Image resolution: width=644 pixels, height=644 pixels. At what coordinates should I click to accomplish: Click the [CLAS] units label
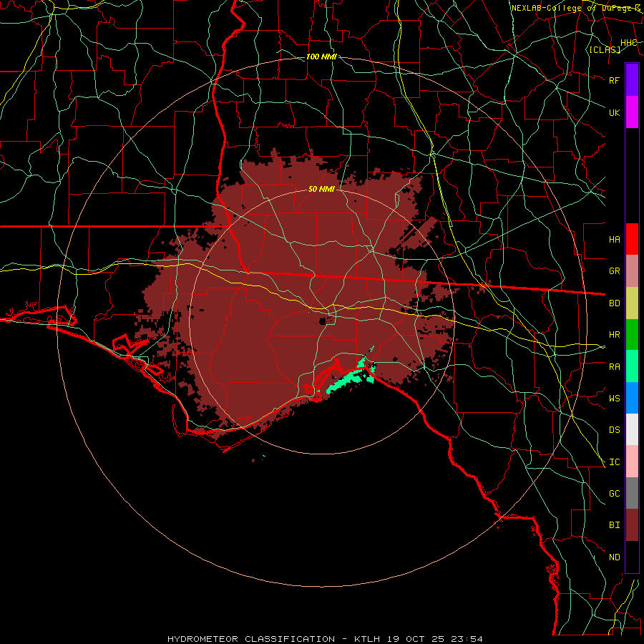[605, 49]
